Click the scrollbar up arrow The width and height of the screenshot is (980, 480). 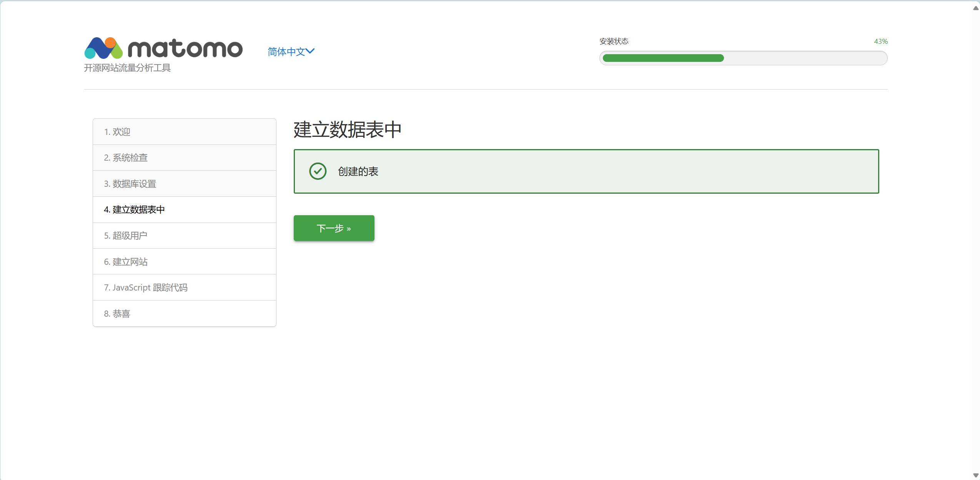coord(975,8)
